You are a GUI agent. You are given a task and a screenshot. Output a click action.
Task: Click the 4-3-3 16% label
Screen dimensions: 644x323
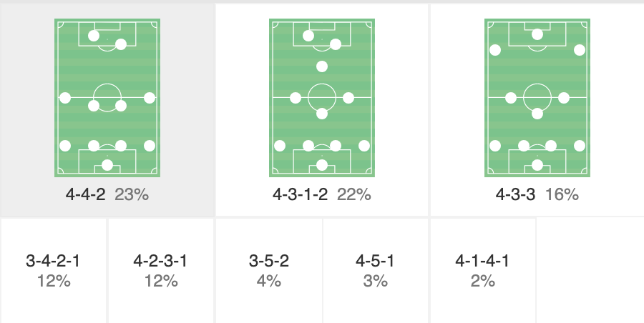pos(537,194)
